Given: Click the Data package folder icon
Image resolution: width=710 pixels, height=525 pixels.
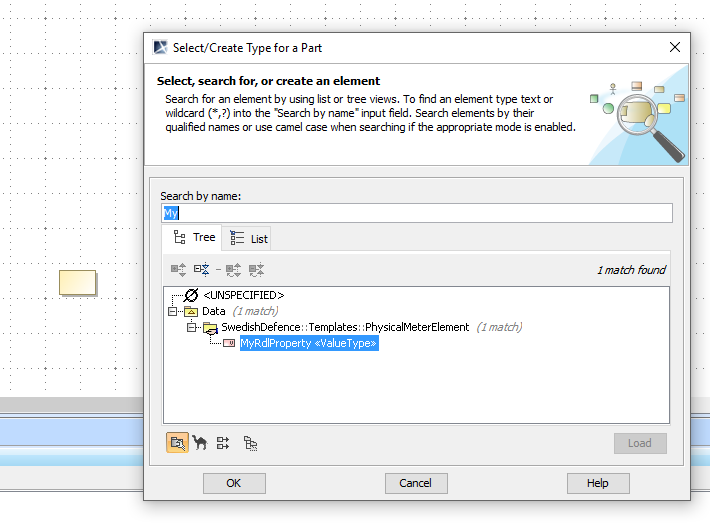Looking at the screenshot, I should point(191,311).
